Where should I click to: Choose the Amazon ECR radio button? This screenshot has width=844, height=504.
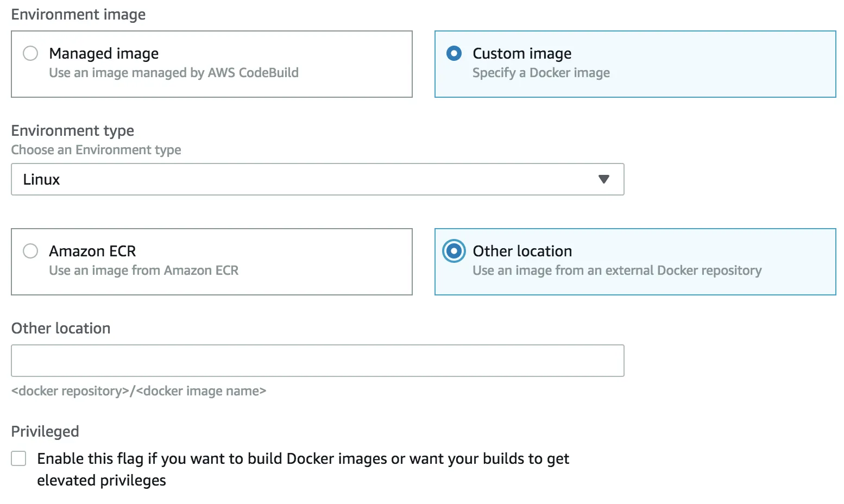(30, 251)
